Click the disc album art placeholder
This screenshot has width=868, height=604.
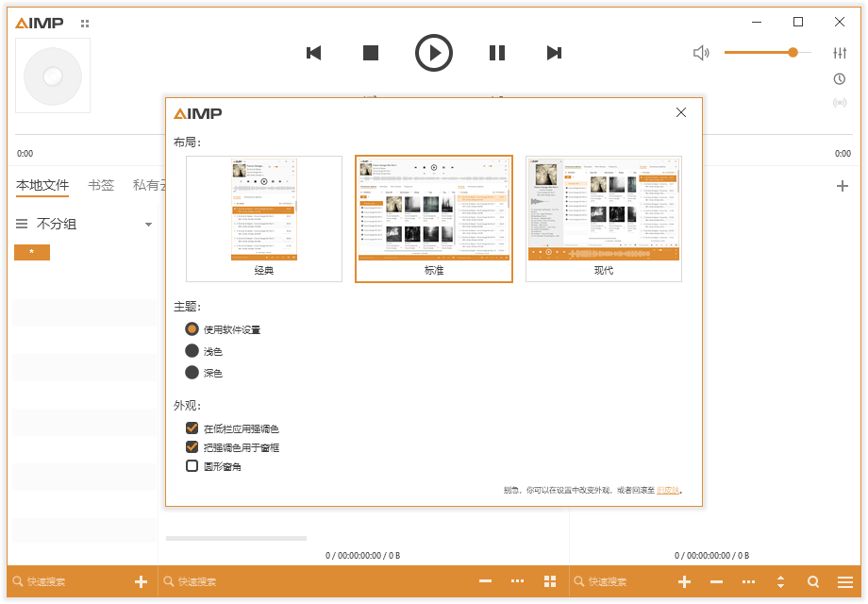tap(53, 75)
